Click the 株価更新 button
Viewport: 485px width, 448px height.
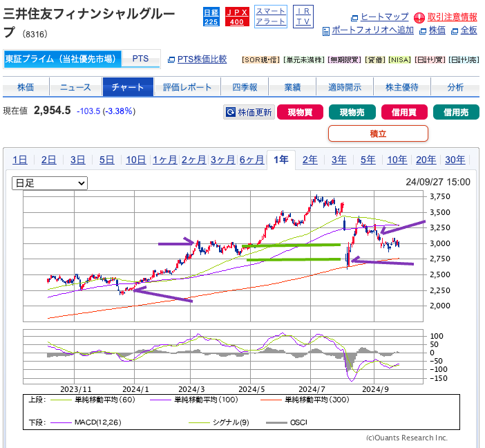[x=249, y=112]
